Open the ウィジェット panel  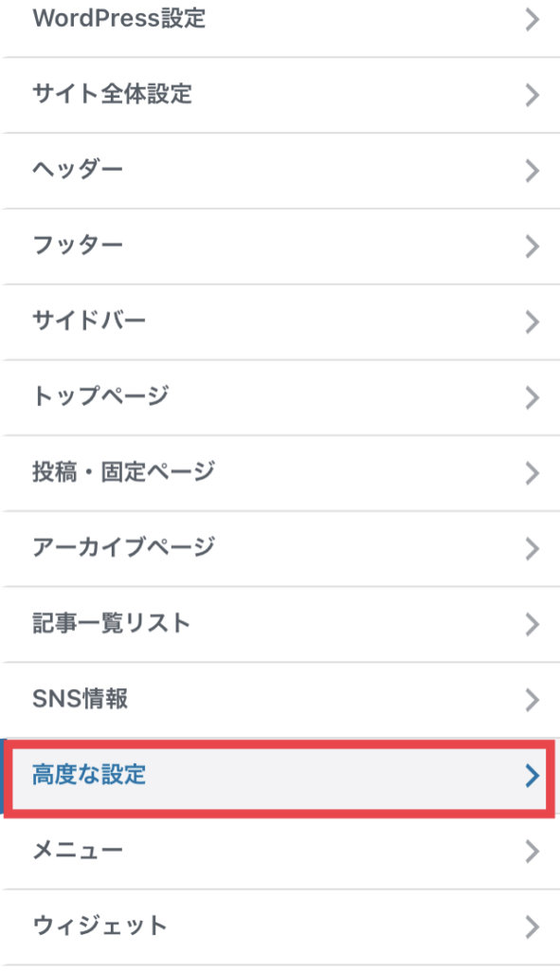[280, 927]
